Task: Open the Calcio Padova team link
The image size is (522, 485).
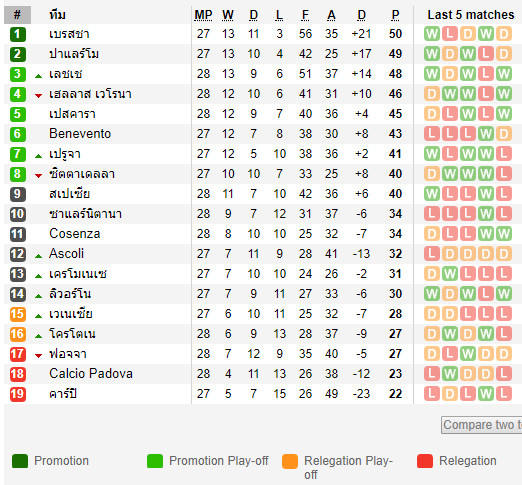Action: click(91, 374)
